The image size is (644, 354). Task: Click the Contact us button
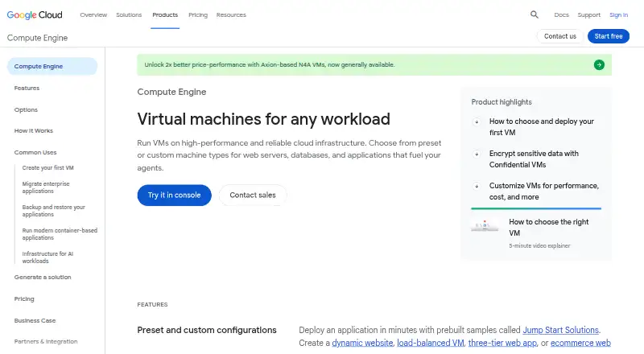click(x=559, y=36)
